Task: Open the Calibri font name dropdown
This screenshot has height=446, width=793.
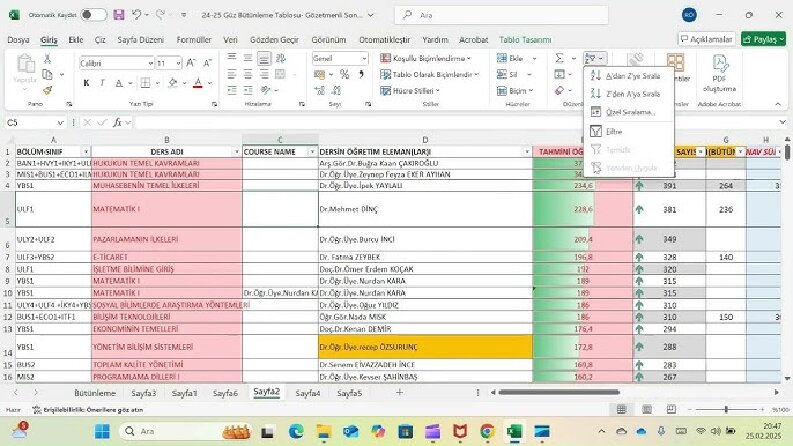Action: pyautogui.click(x=151, y=63)
